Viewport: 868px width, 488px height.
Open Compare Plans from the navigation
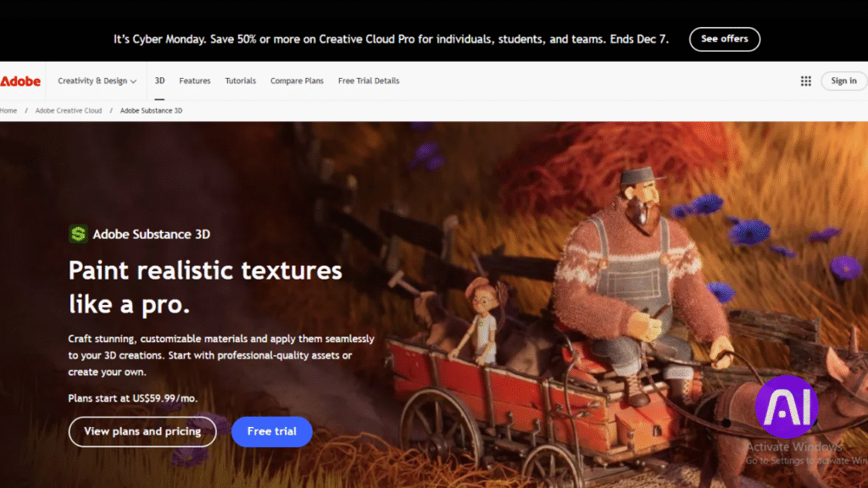click(297, 80)
